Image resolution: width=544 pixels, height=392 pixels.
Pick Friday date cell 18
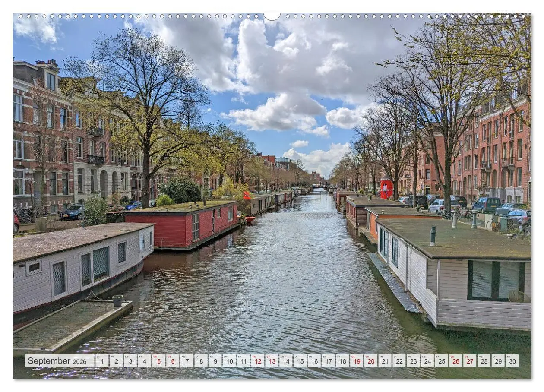click(342, 361)
